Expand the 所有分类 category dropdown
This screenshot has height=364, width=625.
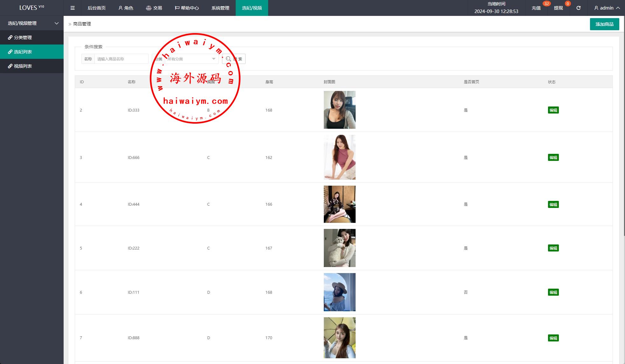point(191,59)
